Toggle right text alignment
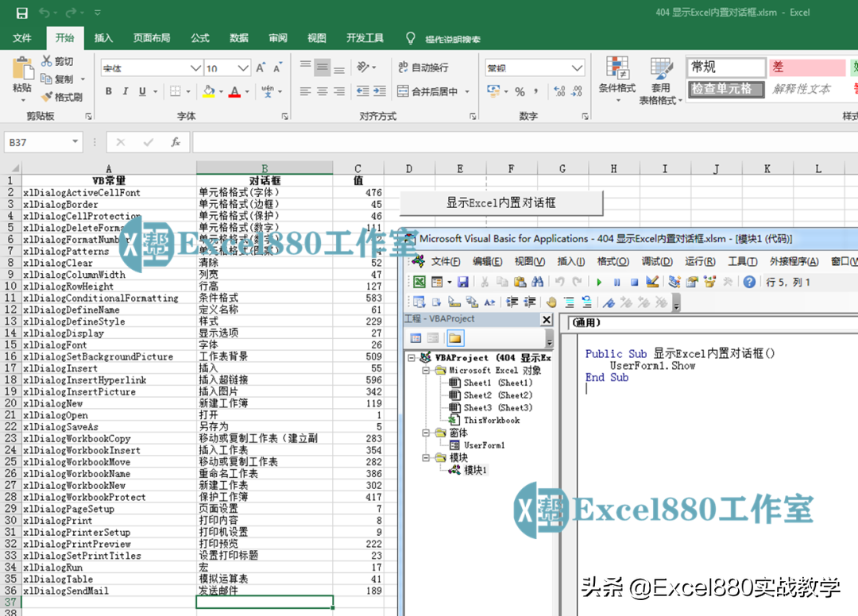The height and width of the screenshot is (616, 858). pos(339,91)
